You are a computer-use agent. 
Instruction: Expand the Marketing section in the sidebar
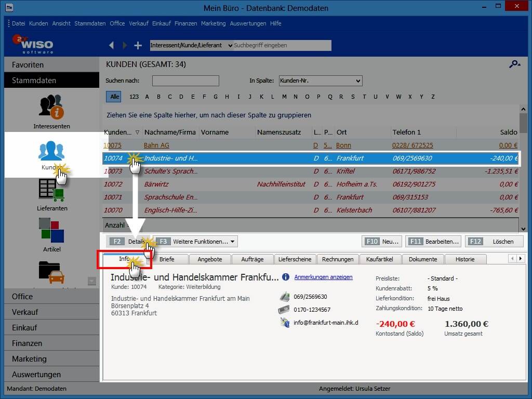[x=52, y=358]
